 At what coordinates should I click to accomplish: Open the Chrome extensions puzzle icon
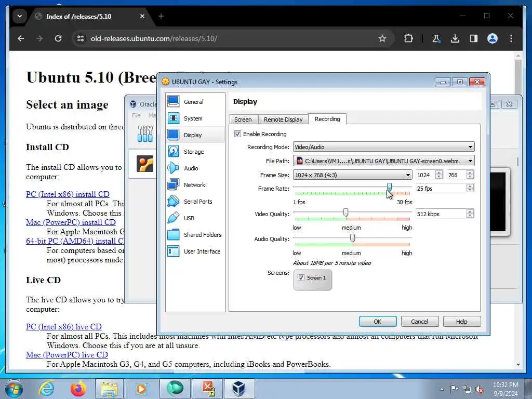408,38
